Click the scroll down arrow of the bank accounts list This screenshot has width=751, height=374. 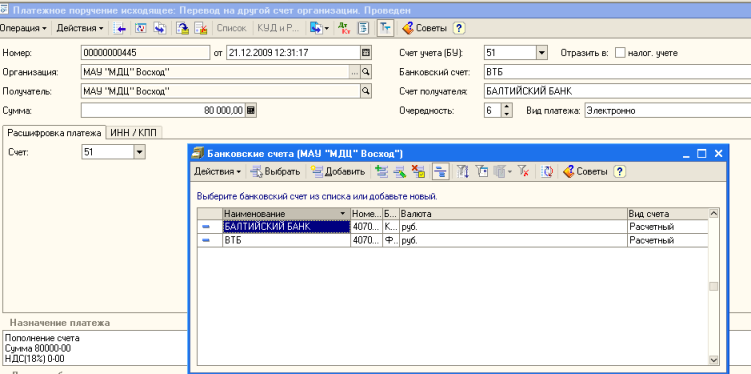[x=714, y=360]
